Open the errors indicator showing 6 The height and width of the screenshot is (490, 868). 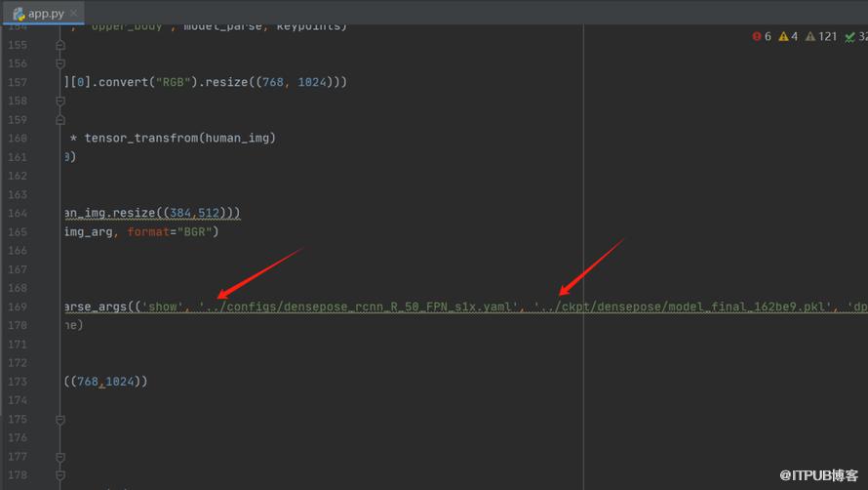click(762, 36)
